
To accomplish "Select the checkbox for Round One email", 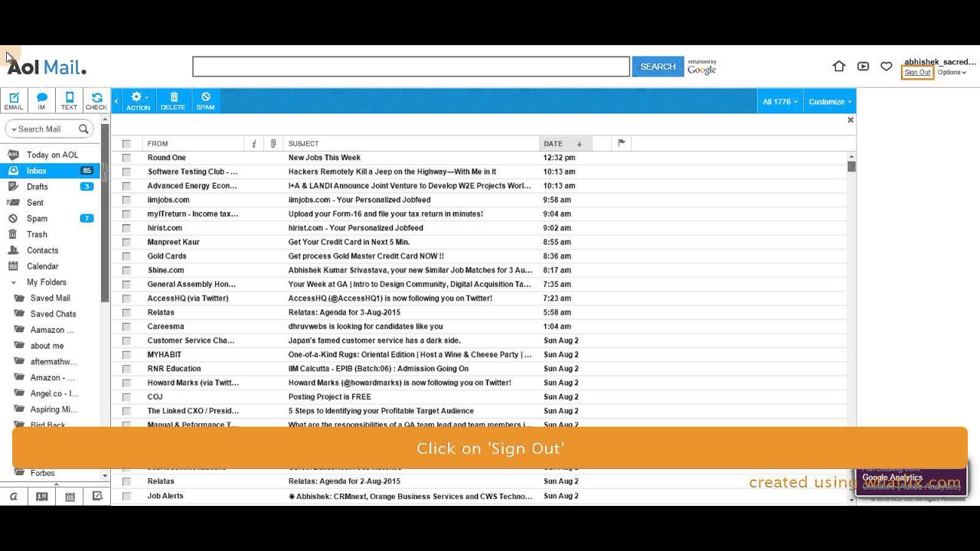I will pyautogui.click(x=126, y=158).
